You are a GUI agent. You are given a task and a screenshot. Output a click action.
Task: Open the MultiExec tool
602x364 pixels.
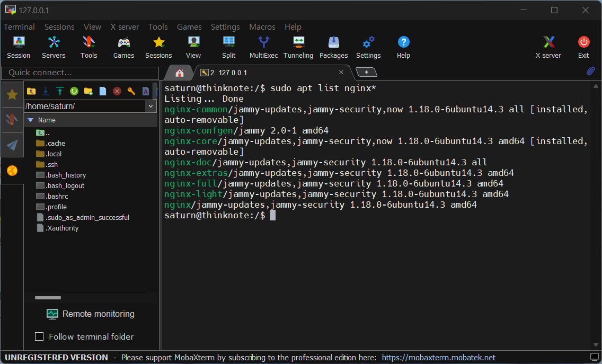coord(263,47)
